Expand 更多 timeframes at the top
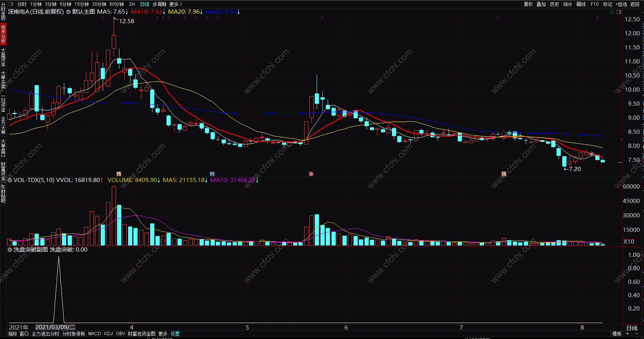The width and height of the screenshot is (644, 339). coord(176,4)
